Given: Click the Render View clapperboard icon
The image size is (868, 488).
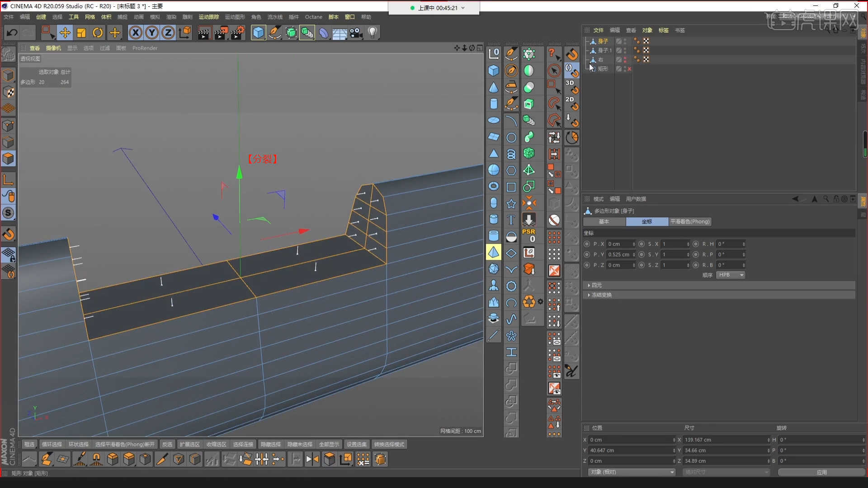Looking at the screenshot, I should [204, 33].
